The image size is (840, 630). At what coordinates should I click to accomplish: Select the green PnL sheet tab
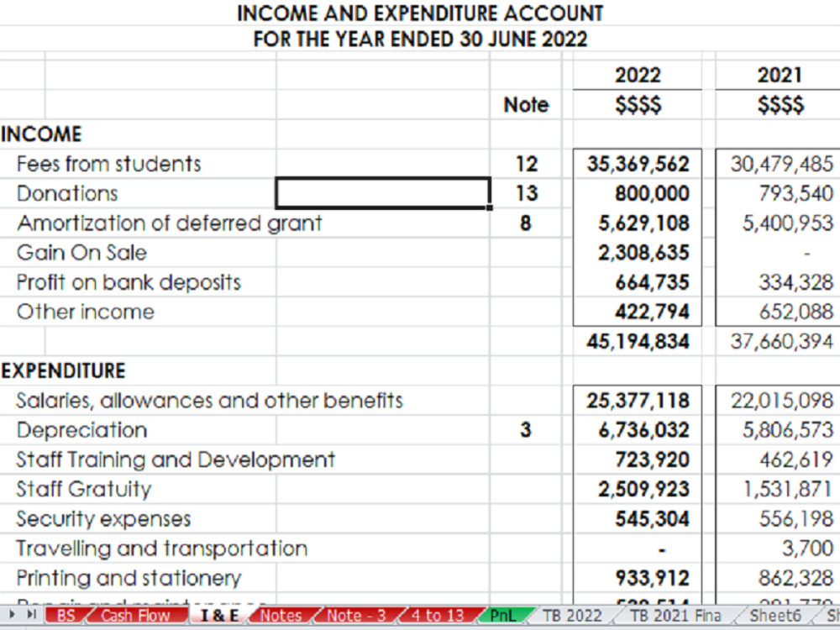point(502,616)
